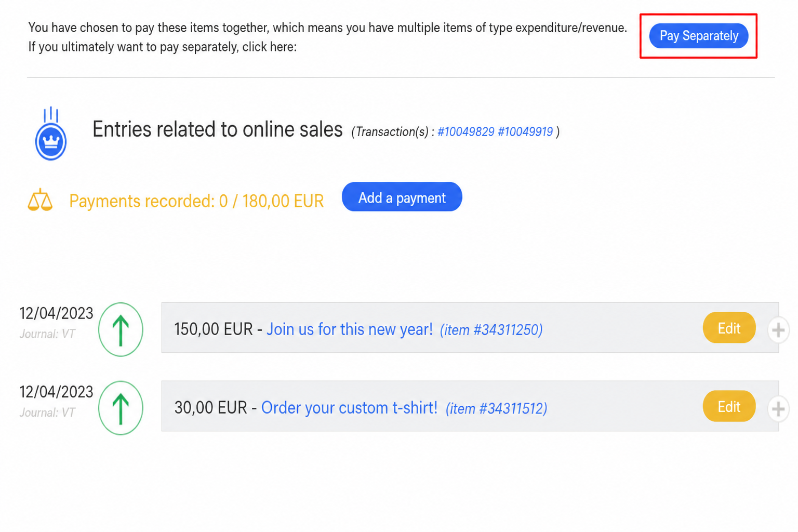Click the blue crown online sales icon
This screenshot has width=798, height=532.
coord(51,134)
